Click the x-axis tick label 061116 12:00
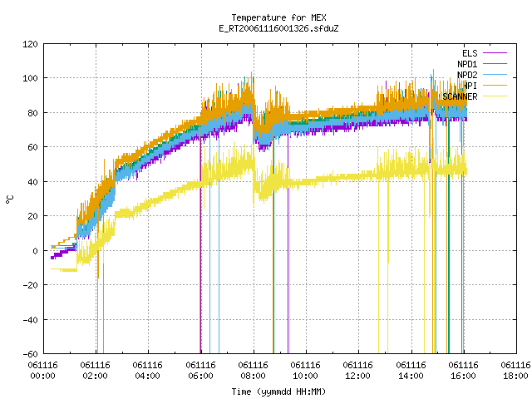This screenshot has width=532, height=399. 358,370
